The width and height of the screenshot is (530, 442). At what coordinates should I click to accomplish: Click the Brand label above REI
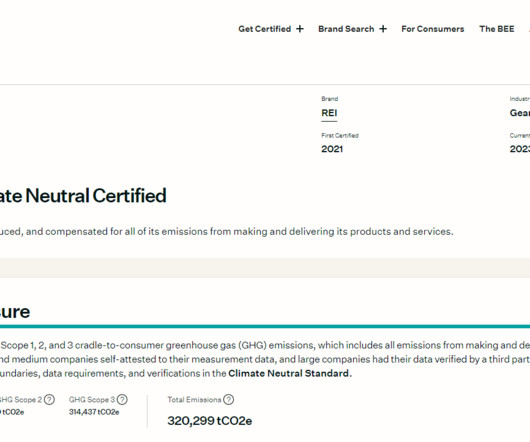[x=330, y=99]
